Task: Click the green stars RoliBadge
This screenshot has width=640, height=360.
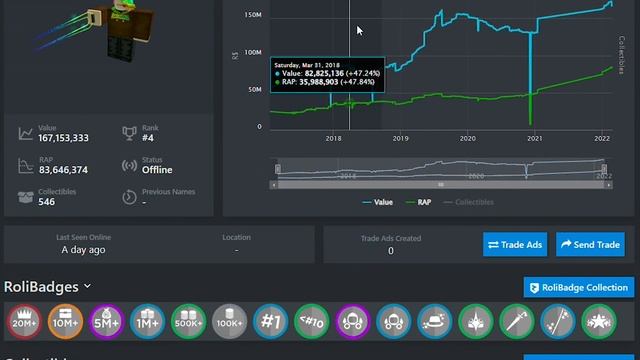Action: (599, 322)
